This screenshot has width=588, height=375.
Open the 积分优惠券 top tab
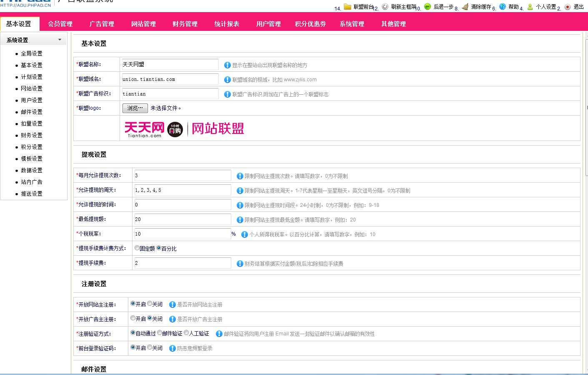tap(310, 24)
